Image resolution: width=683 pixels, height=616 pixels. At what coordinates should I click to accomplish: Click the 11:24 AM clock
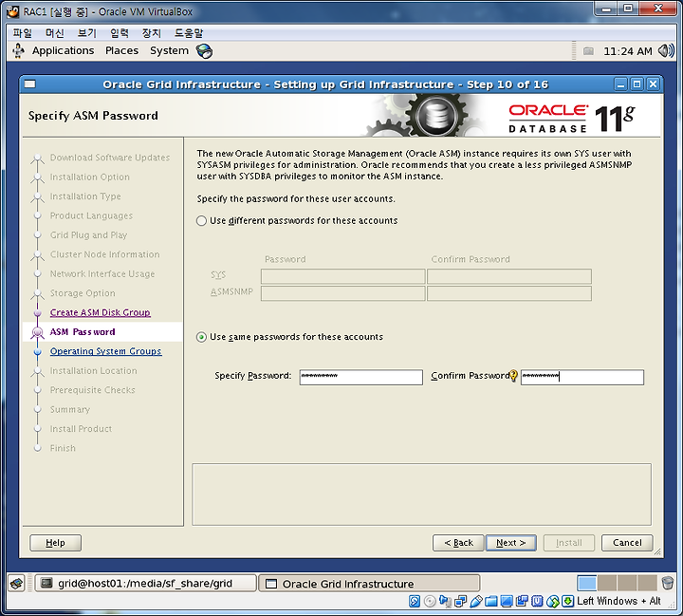click(628, 51)
